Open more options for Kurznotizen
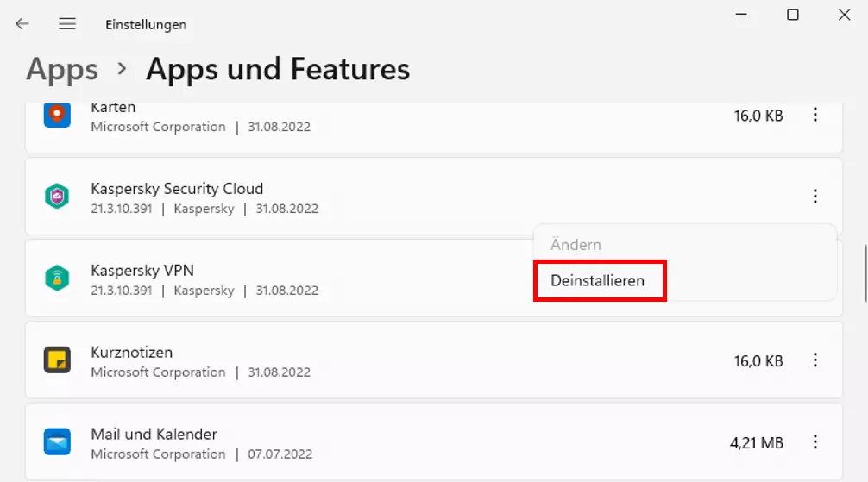 (815, 360)
